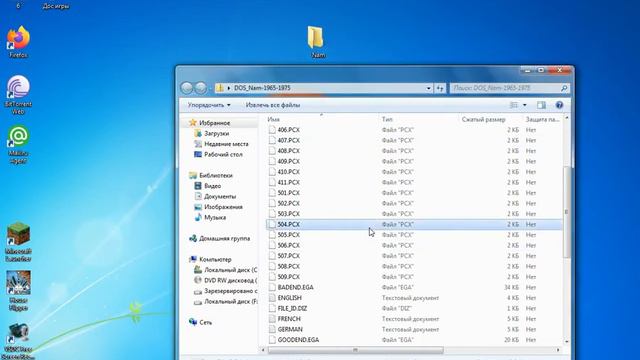Select file 411.PCX
The width and height of the screenshot is (640, 360).
tap(289, 182)
